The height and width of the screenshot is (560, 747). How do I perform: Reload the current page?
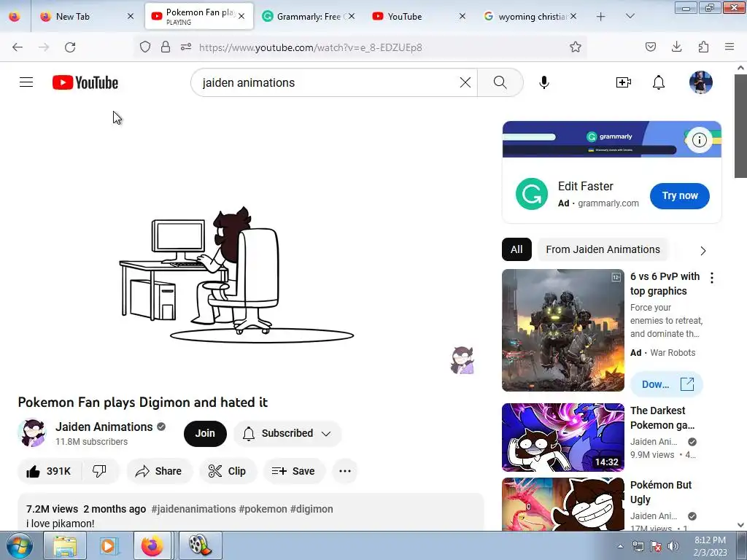click(x=70, y=47)
